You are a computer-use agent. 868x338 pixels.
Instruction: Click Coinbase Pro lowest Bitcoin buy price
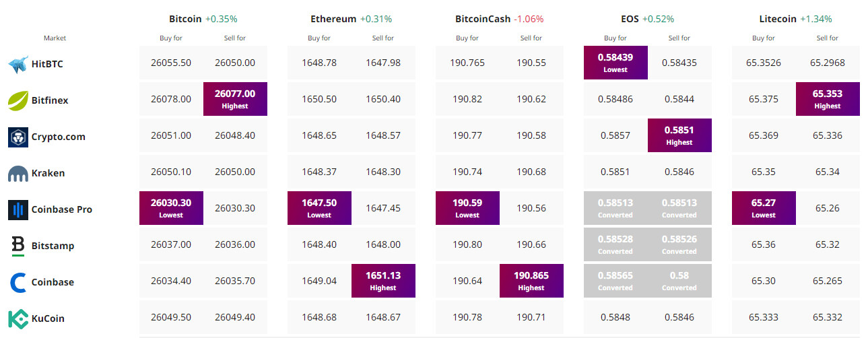pyautogui.click(x=171, y=208)
